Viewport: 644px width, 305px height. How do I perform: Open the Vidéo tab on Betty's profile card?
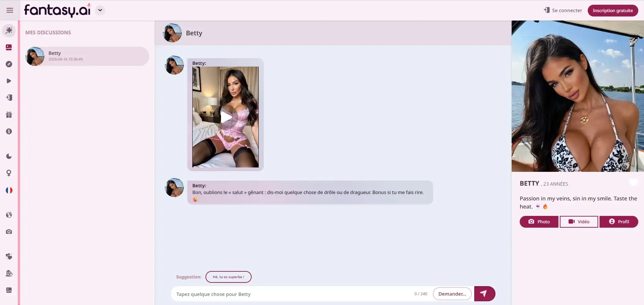click(x=579, y=222)
